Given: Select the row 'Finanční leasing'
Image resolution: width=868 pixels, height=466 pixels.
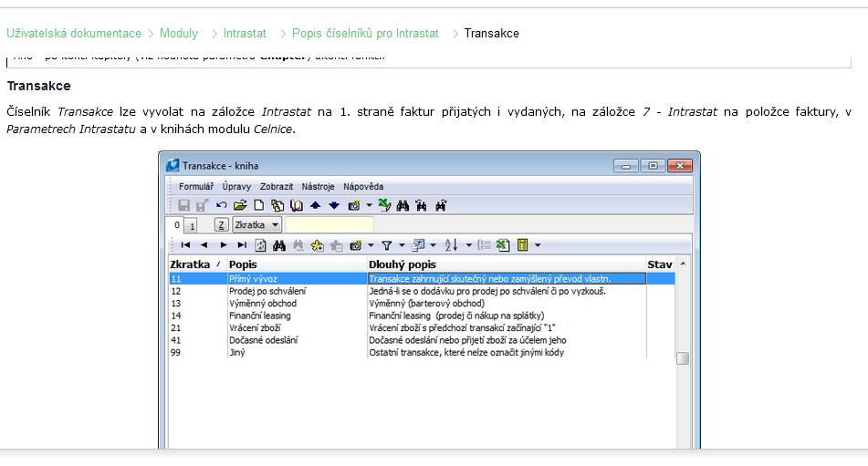Looking at the screenshot, I should click(x=422, y=316).
